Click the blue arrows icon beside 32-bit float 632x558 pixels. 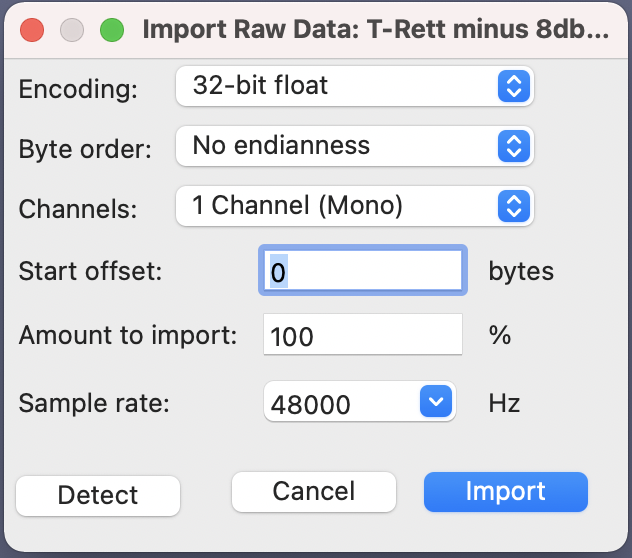point(514,86)
